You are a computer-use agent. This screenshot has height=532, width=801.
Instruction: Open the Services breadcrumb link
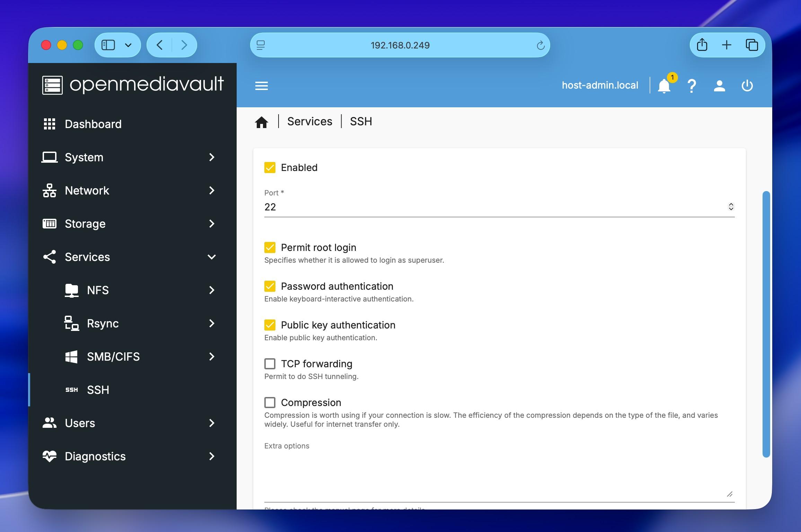(x=309, y=121)
